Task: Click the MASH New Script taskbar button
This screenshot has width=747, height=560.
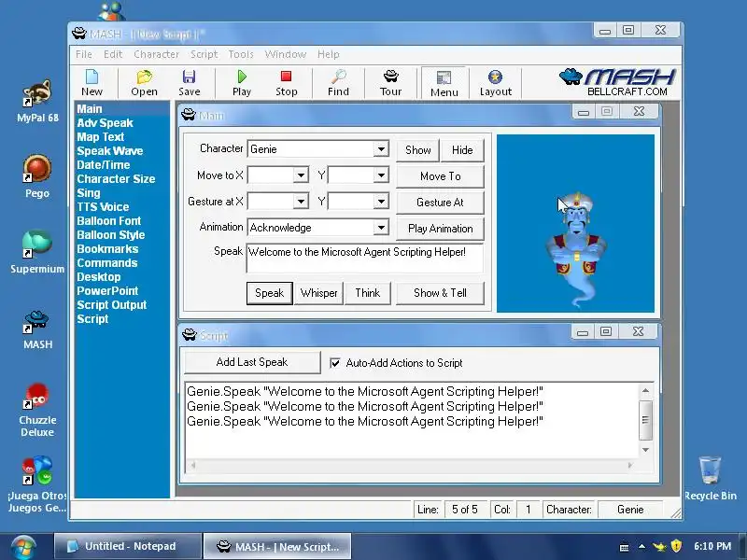Action: 277,546
